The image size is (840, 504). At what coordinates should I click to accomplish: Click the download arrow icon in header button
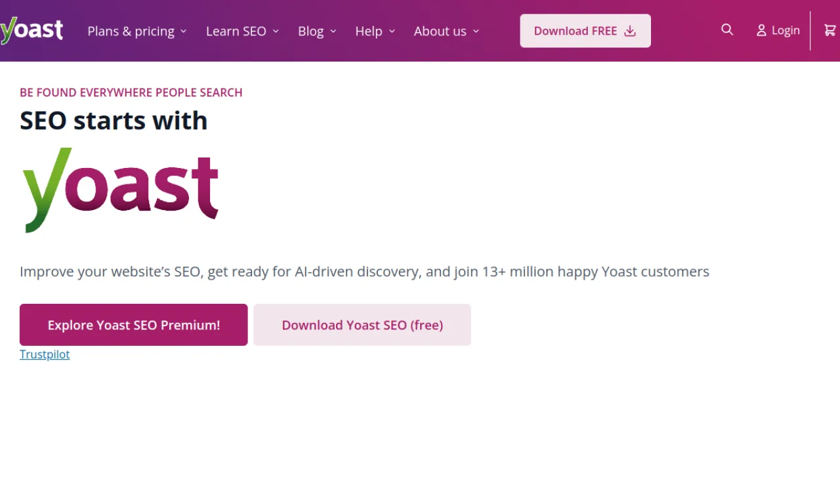point(630,31)
